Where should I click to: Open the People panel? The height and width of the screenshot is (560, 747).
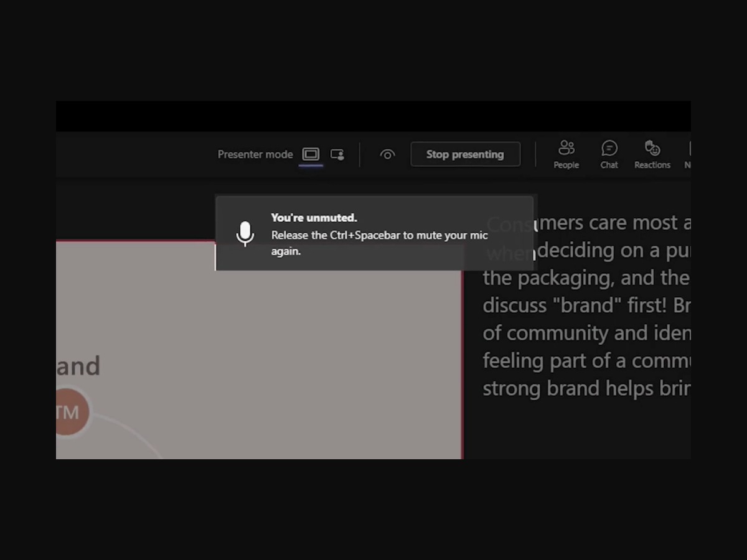(566, 154)
